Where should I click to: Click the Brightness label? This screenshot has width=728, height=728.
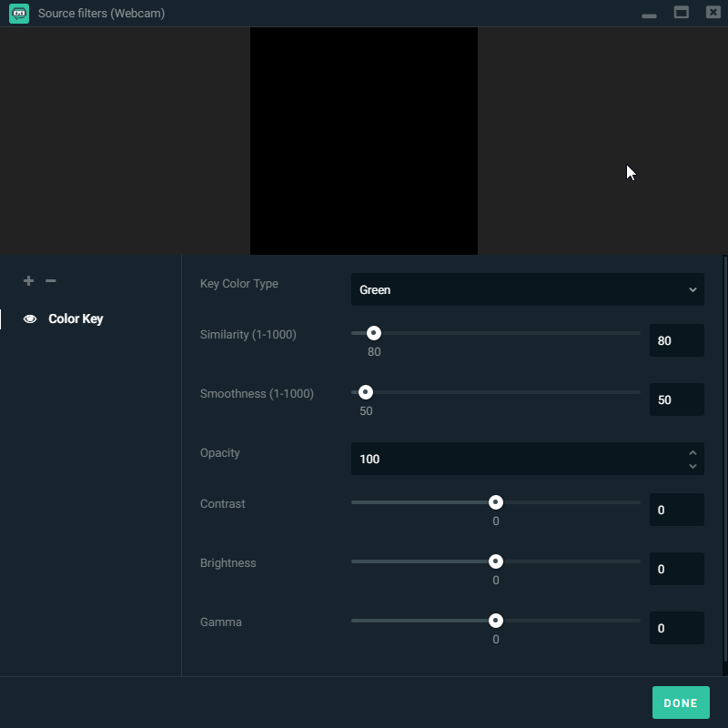point(228,563)
